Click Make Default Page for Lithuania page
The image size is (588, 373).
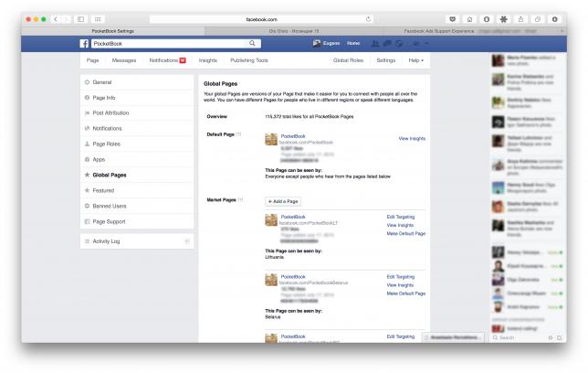click(406, 234)
